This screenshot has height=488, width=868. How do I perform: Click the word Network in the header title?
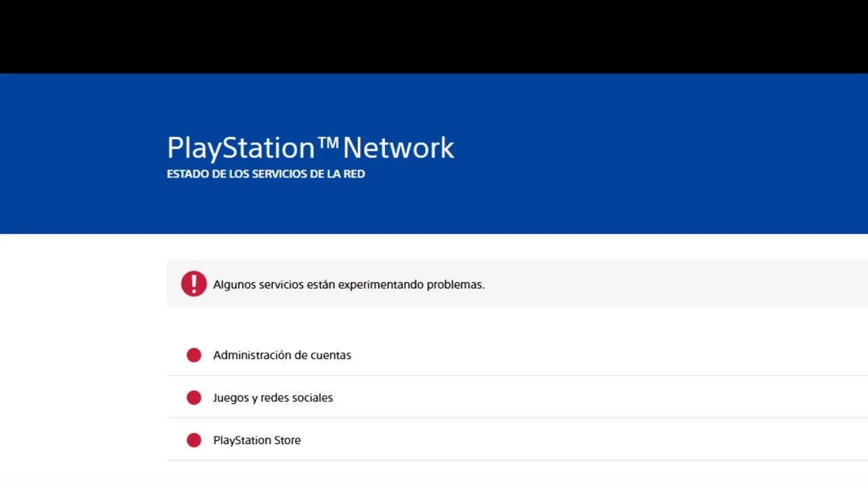399,148
